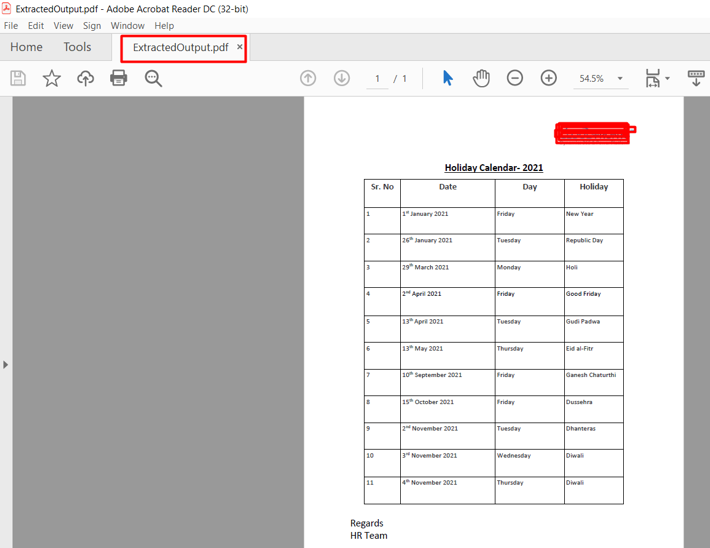The height and width of the screenshot is (548, 710).
Task: Click the Acrobat app icon in title bar
Action: [x=6, y=9]
